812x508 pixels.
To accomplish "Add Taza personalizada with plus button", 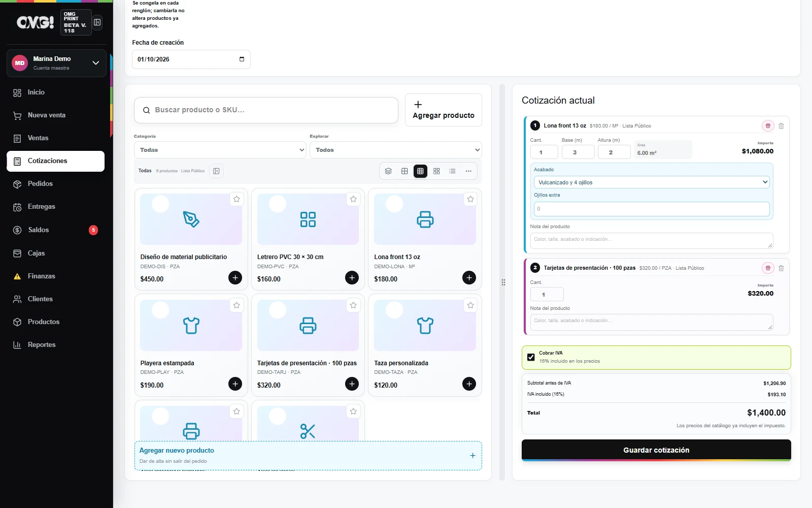I will [469, 384].
